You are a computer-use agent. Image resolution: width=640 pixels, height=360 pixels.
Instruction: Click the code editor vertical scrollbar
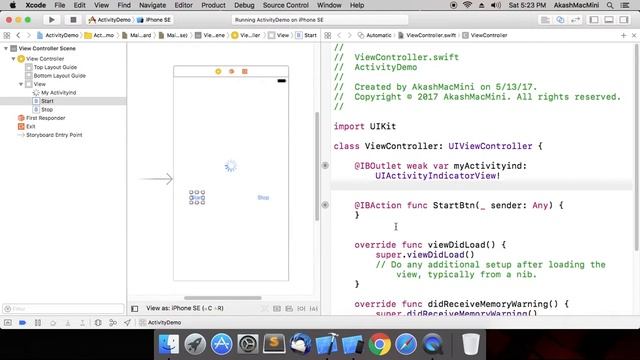tap(636, 147)
